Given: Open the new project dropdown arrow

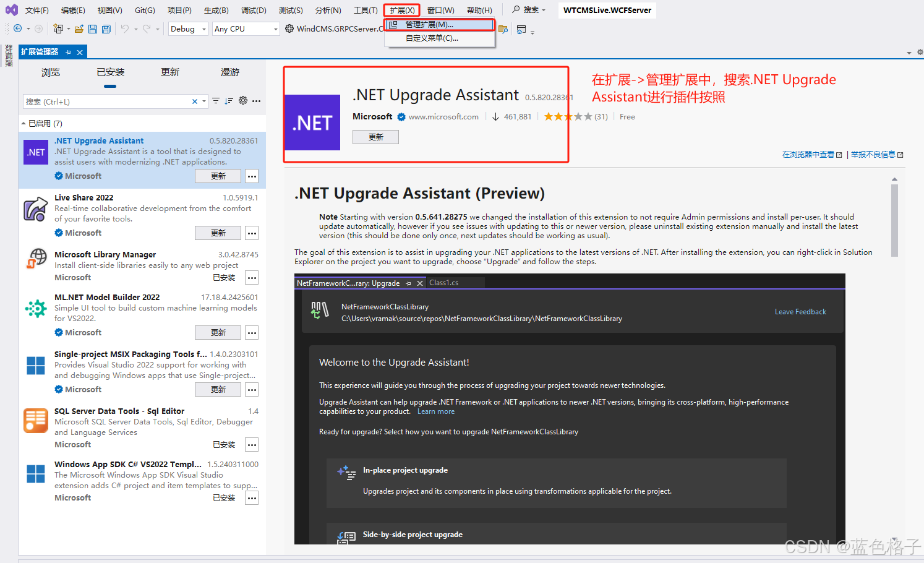Looking at the screenshot, I should [x=68, y=29].
